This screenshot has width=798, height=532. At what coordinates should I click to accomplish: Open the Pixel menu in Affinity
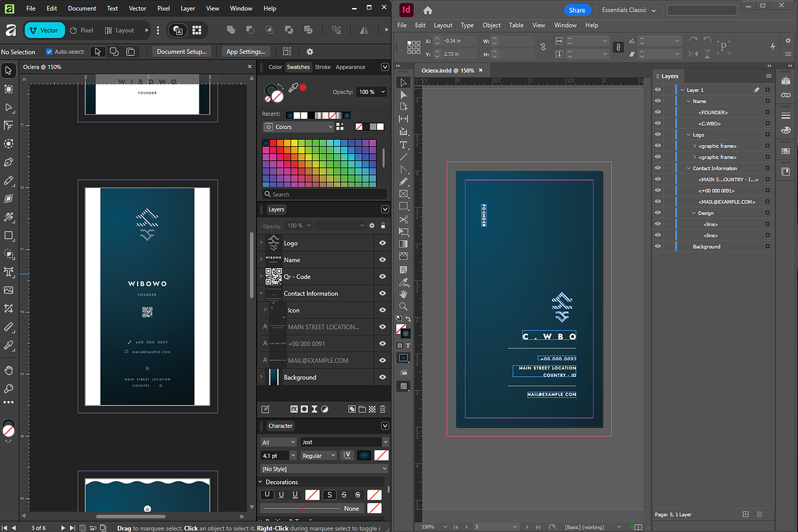164,9
